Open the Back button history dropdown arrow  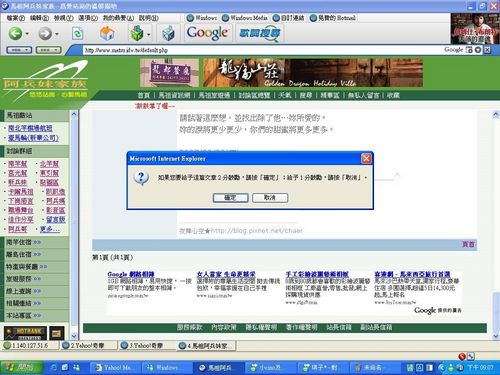coord(27,34)
